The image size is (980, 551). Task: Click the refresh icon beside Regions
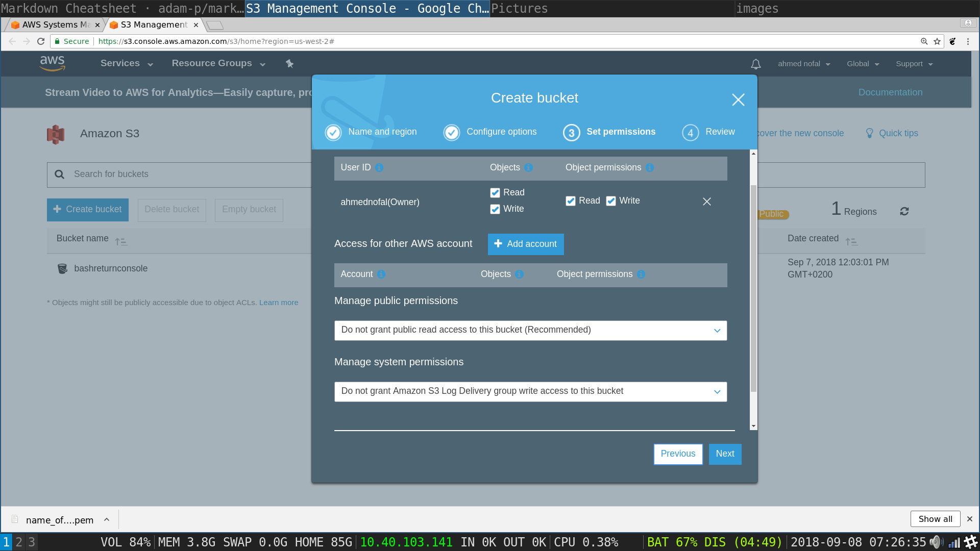[x=904, y=211]
